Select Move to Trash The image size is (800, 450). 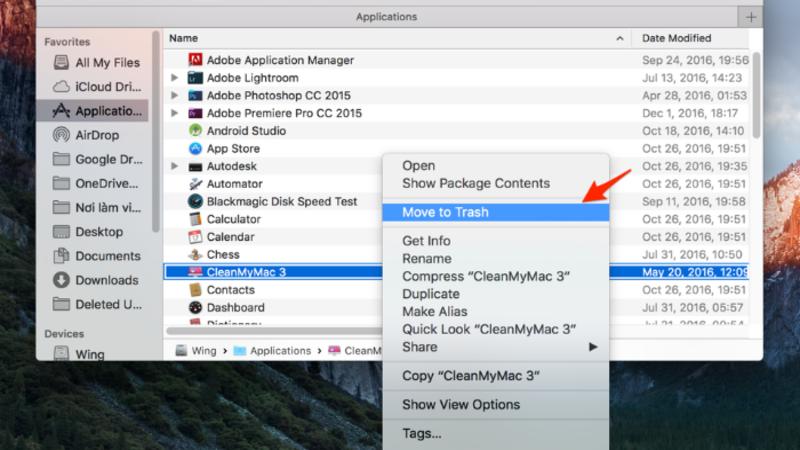(495, 212)
